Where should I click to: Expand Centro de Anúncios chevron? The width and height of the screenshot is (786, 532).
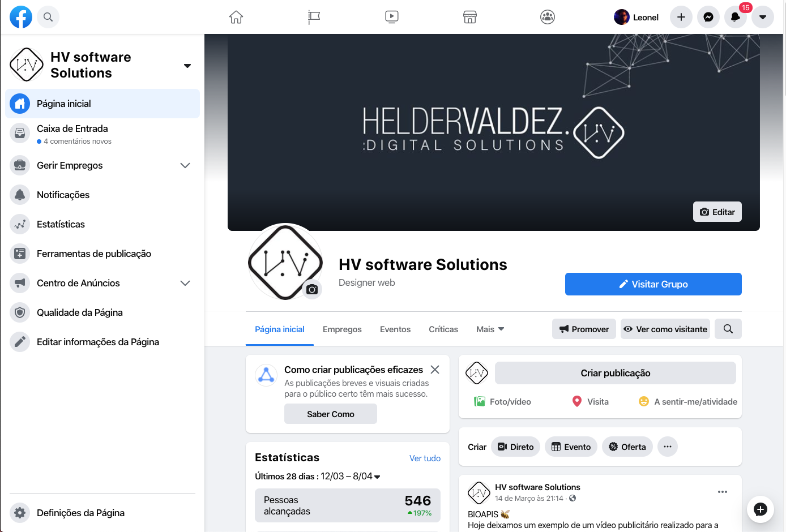[x=185, y=283]
